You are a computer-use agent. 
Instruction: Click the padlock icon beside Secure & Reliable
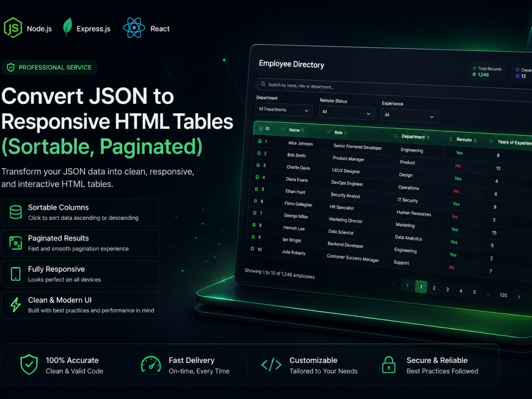[389, 365]
